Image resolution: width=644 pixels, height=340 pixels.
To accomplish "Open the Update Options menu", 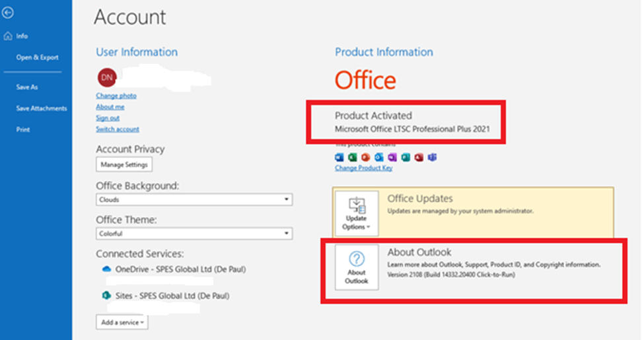I will point(357,213).
